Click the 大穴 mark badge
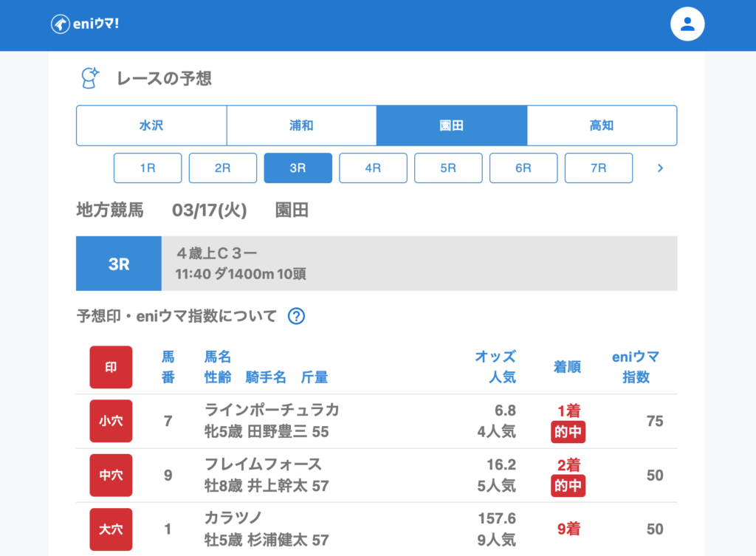The width and height of the screenshot is (756, 556). click(x=111, y=529)
